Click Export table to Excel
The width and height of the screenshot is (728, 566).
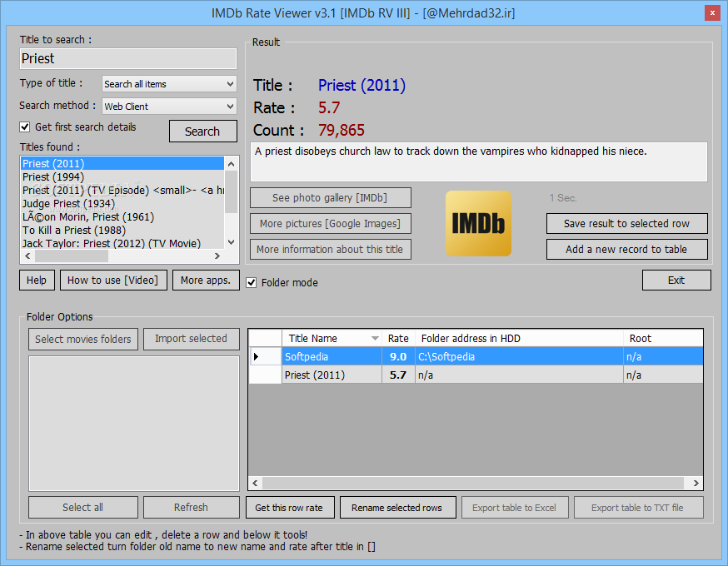coord(515,508)
